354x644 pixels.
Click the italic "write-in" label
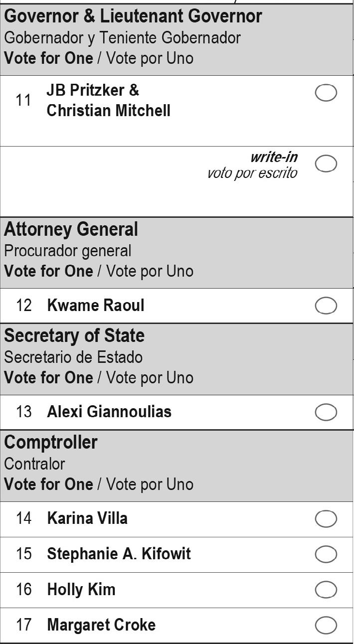pos(274,157)
